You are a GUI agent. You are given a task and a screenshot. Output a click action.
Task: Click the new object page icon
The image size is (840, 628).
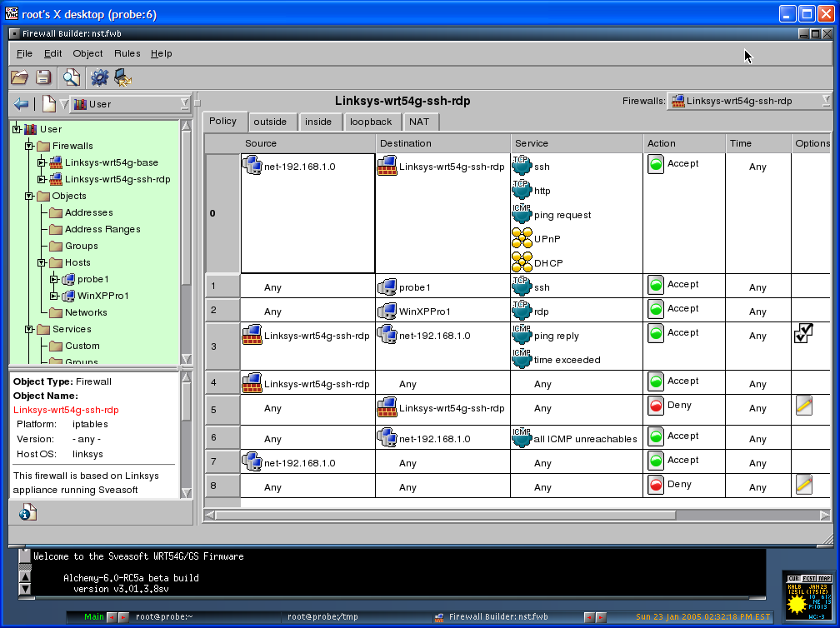click(x=48, y=103)
